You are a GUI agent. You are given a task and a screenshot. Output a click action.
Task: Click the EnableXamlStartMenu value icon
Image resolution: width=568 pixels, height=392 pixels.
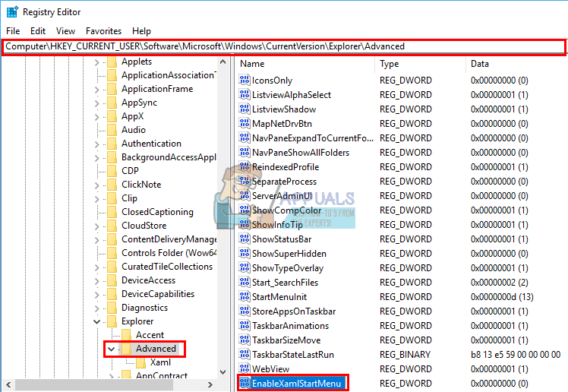[x=245, y=384]
